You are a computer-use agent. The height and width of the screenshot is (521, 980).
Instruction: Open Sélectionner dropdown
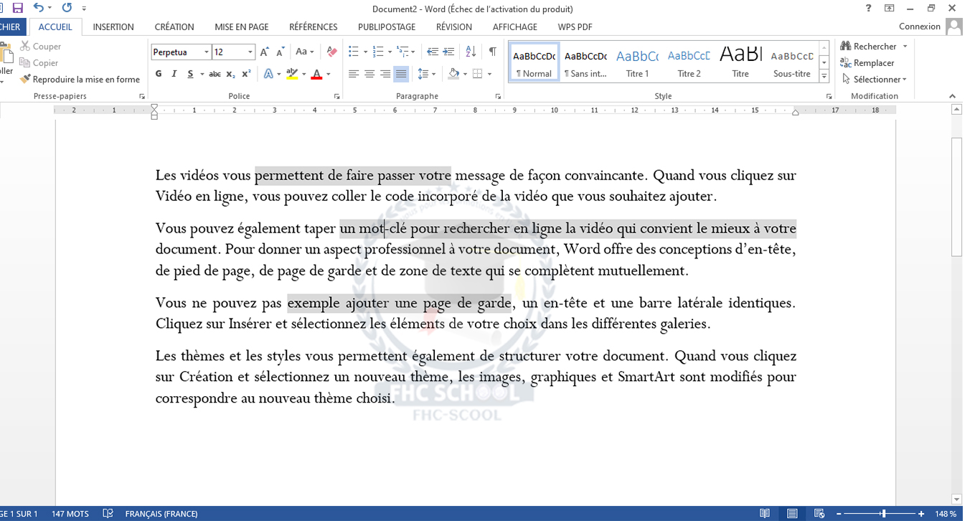click(875, 80)
